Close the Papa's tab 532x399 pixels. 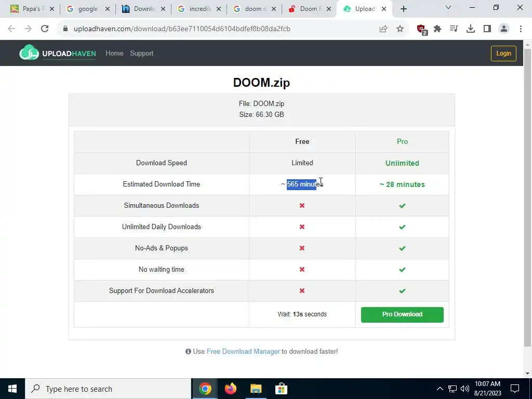point(52,9)
